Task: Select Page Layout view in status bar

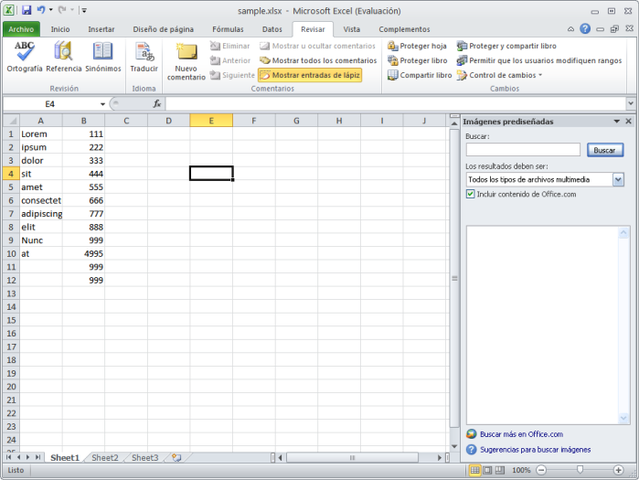Action: point(488,470)
